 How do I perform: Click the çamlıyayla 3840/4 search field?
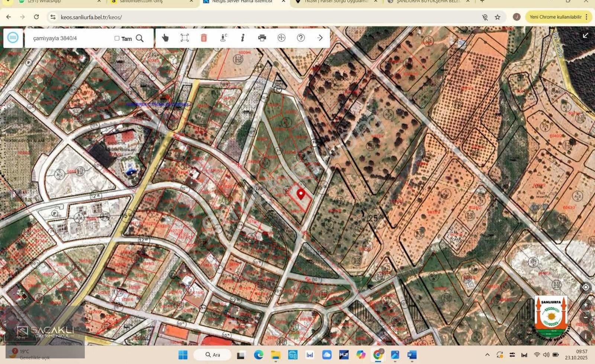pyautogui.click(x=67, y=38)
